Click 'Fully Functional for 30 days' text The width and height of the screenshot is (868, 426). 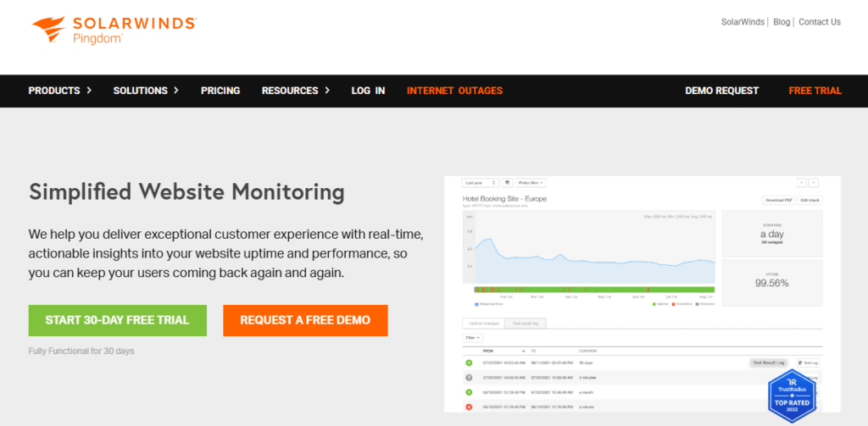tap(81, 351)
